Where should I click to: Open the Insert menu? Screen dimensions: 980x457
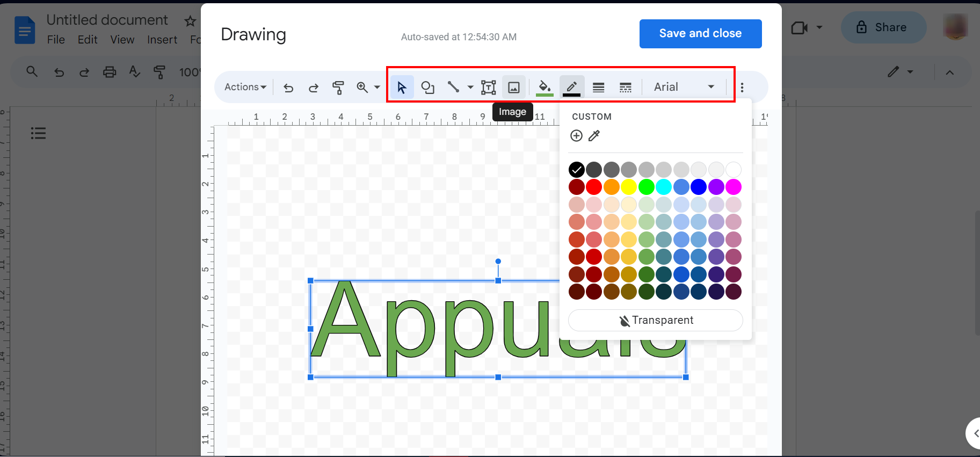tap(162, 40)
